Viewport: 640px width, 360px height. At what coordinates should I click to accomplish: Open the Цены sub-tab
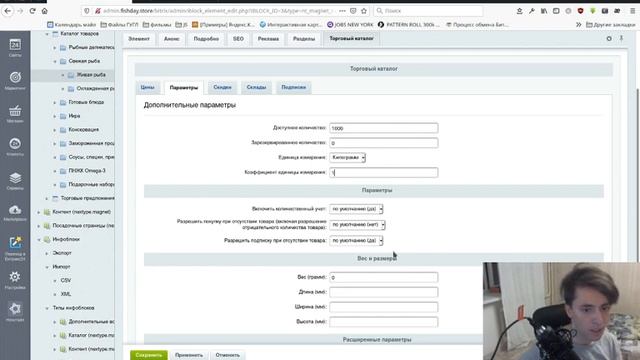coord(147,87)
